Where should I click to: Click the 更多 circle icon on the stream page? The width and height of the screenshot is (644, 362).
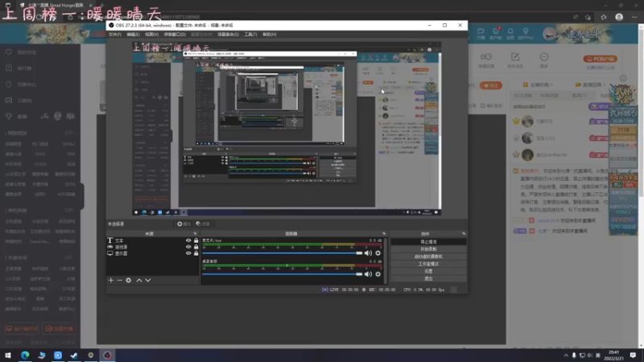tap(544, 57)
